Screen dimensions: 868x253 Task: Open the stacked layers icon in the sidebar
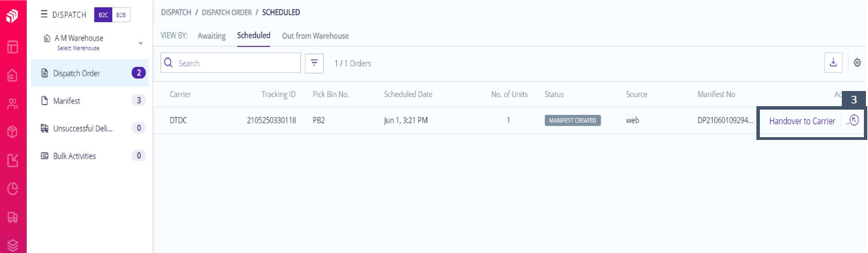coord(12,244)
